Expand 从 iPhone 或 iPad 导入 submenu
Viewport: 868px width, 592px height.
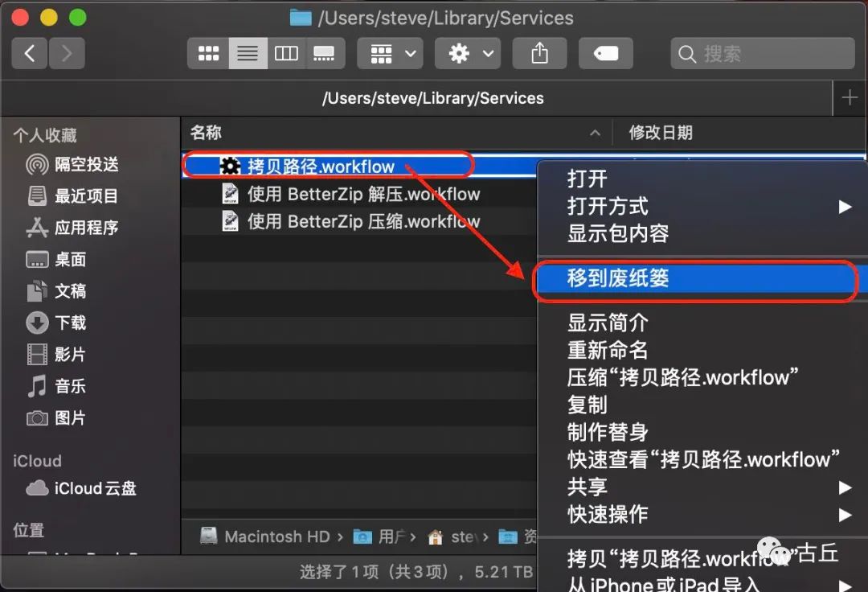(x=702, y=584)
